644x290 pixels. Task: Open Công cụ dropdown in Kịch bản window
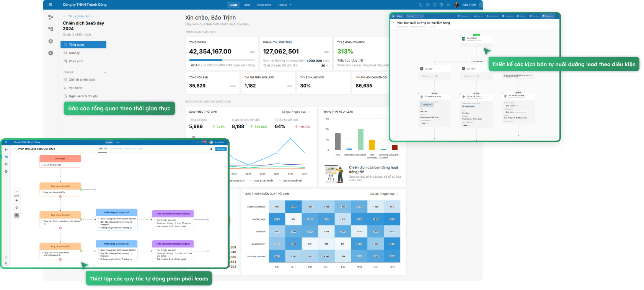click(x=548, y=16)
